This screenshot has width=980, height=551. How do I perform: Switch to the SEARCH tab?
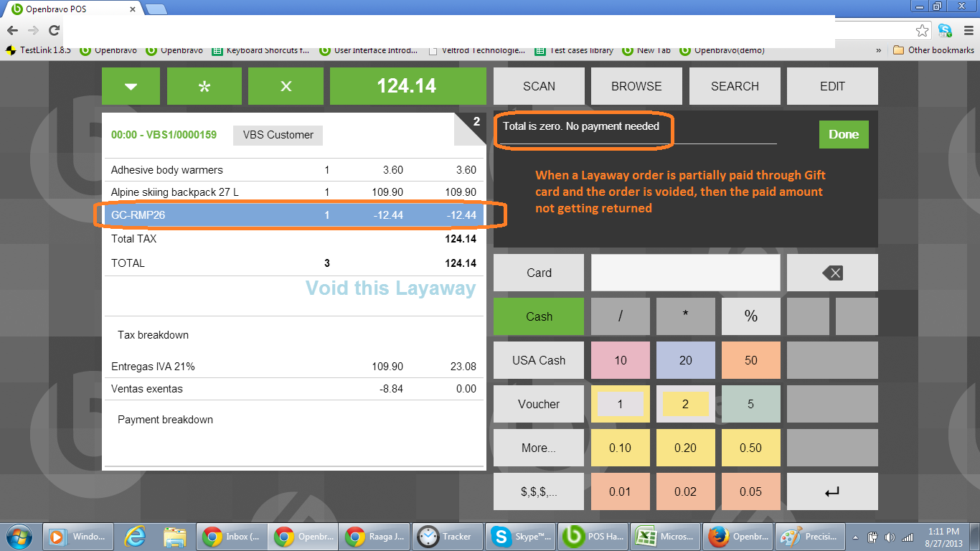pos(735,86)
